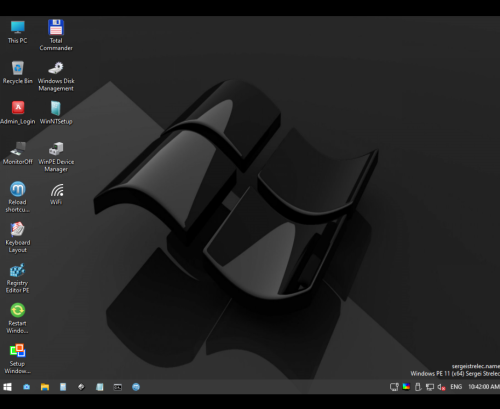Open the Start menu button
This screenshot has height=409, width=500.
tap(7, 387)
